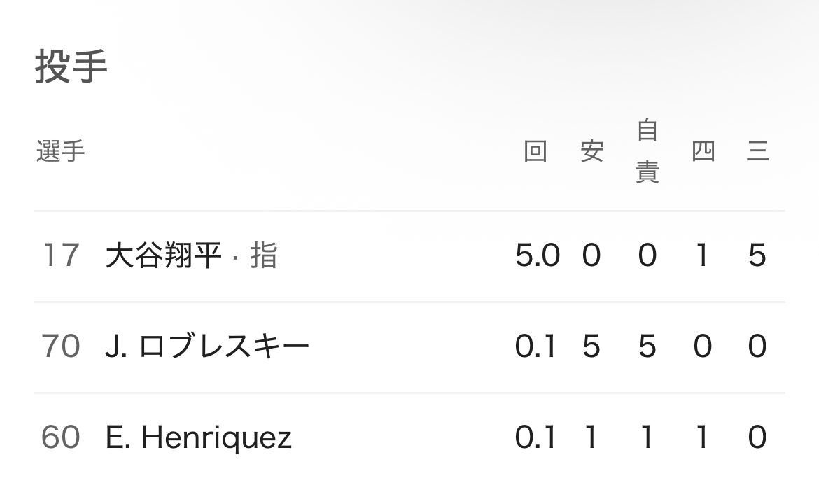Image resolution: width=819 pixels, height=504 pixels.
Task: Click jersey number 70
Action: [60, 346]
